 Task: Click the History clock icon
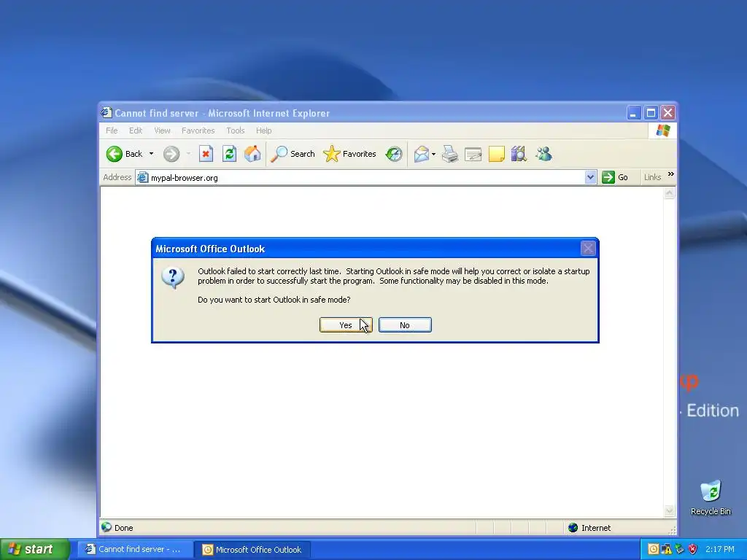pos(394,154)
